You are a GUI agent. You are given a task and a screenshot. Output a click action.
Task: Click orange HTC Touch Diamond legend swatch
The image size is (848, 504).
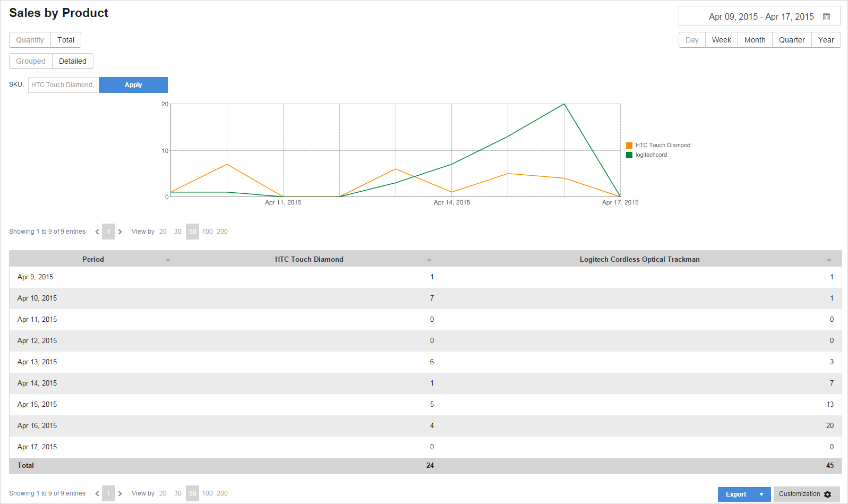click(x=629, y=146)
